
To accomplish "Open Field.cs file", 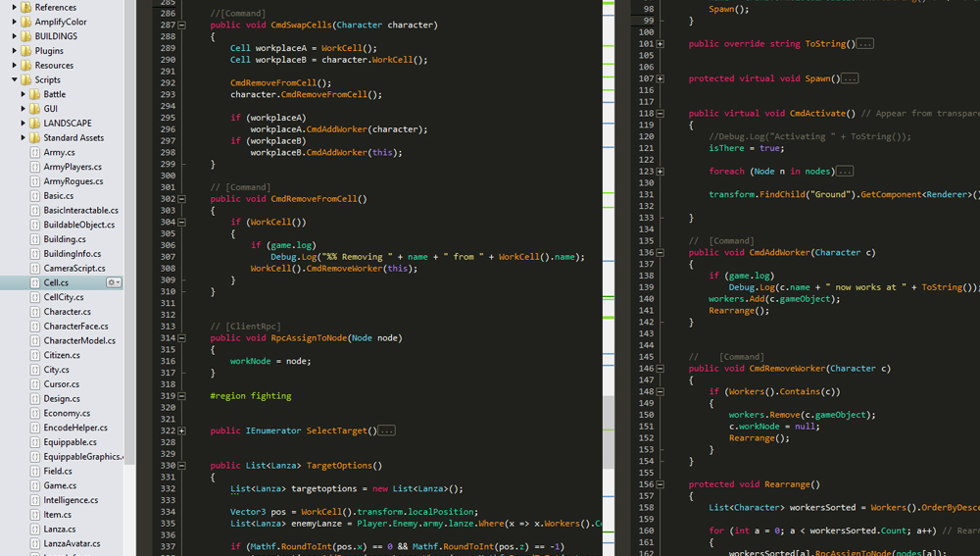I will [x=58, y=471].
